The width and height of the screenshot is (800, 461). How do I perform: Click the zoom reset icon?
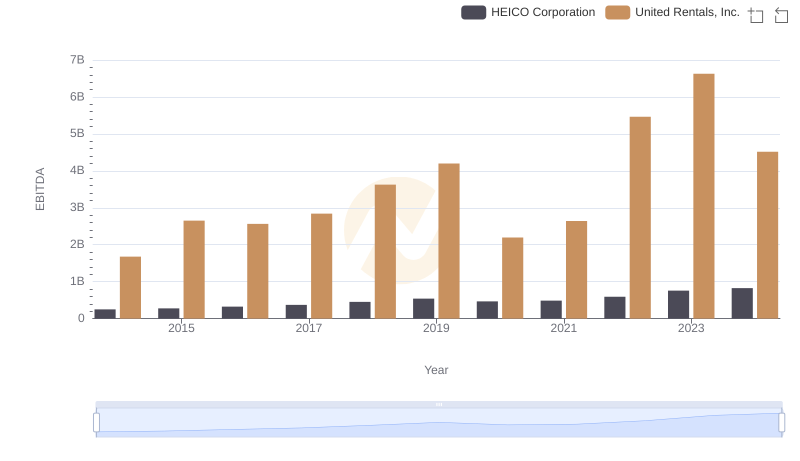(781, 15)
